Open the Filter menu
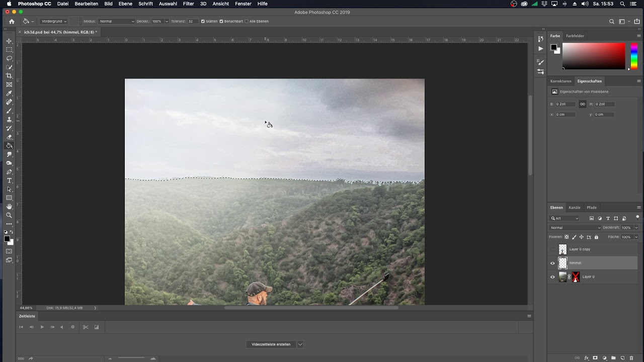The image size is (644, 362). click(x=189, y=4)
